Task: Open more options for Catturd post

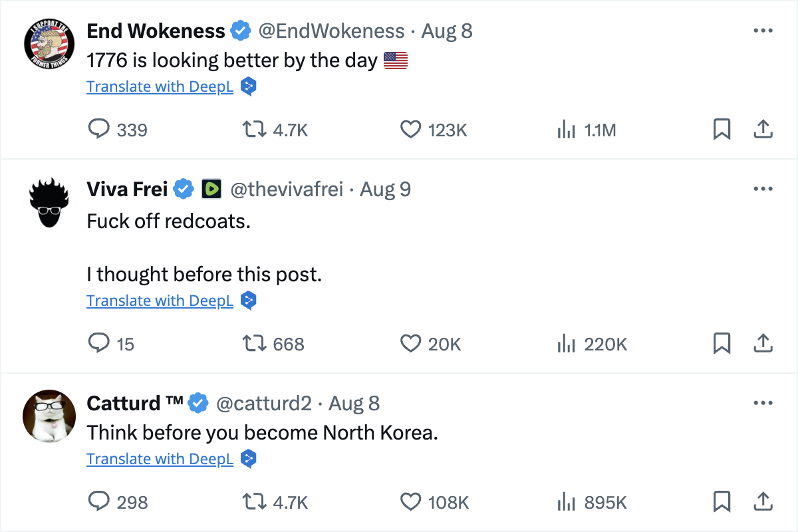Action: 763,404
